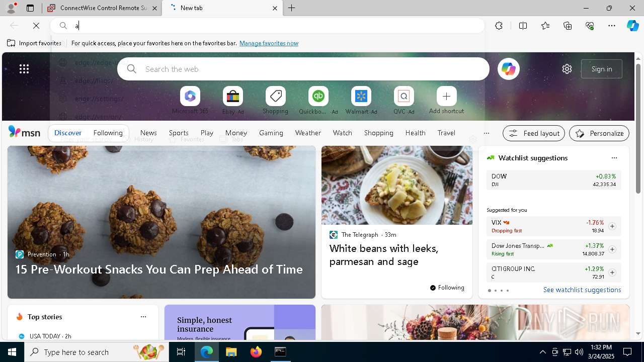This screenshot has height=362, width=644.
Task: Open Walmart ad shortcut
Action: pos(361,100)
